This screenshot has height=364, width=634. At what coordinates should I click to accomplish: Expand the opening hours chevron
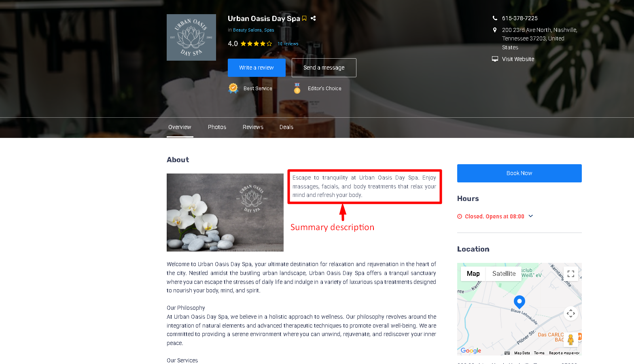[x=531, y=216]
